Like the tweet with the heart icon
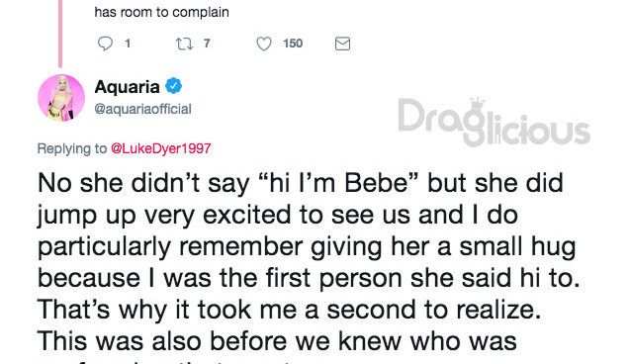Viewport: 629px width, 364px height. [264, 44]
